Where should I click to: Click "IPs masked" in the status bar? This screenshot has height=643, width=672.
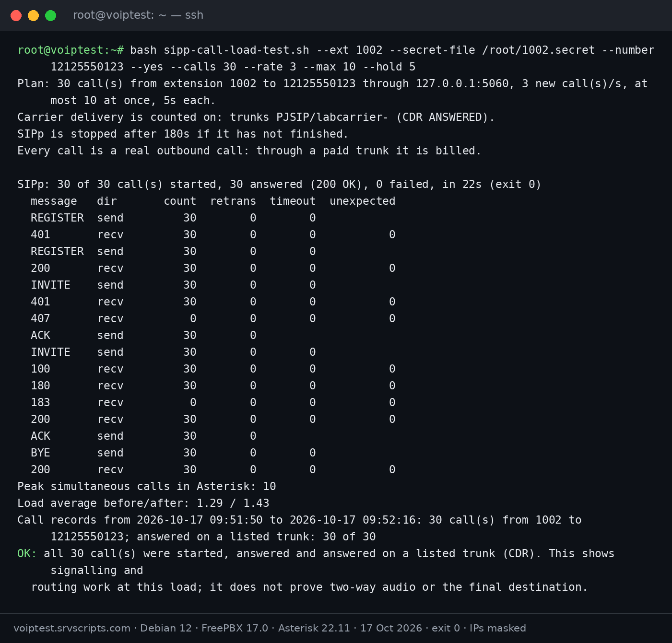tap(498, 628)
